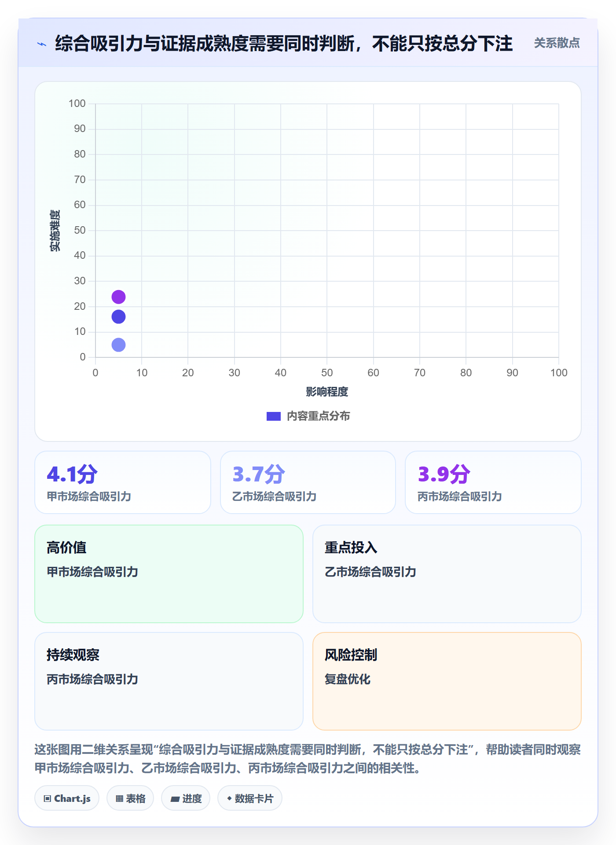Image resolution: width=616 pixels, height=845 pixels.
Task: Select the 持续观察 quadrant card
Action: pyautogui.click(x=169, y=681)
